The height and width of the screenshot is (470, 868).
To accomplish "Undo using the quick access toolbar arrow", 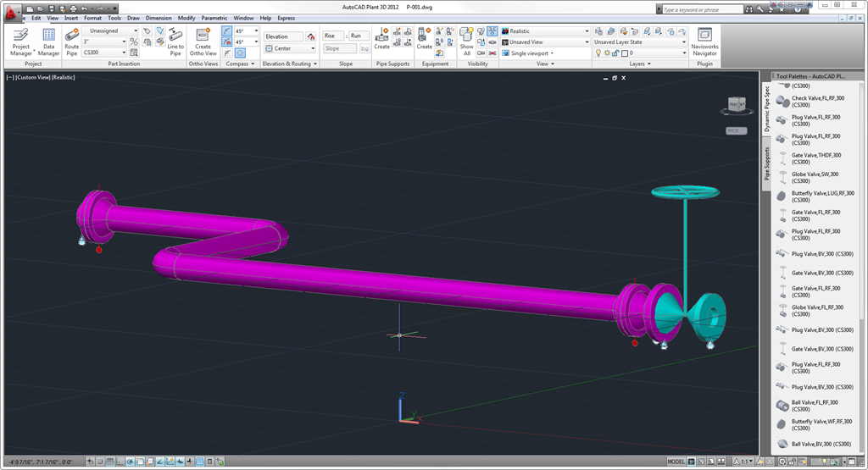I will (x=84, y=8).
